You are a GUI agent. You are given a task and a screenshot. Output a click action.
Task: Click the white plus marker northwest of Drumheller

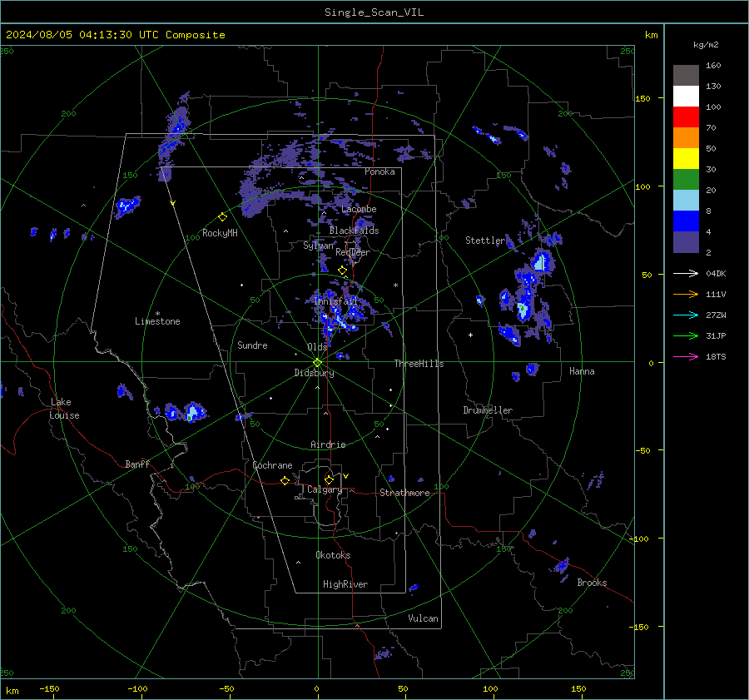tap(470, 335)
